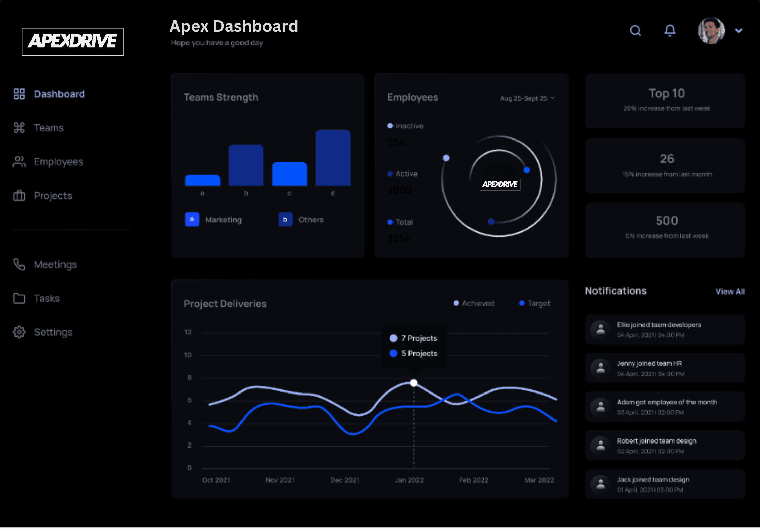
Task: Click the ApexDrive logo in the sidebar
Action: coord(73,42)
